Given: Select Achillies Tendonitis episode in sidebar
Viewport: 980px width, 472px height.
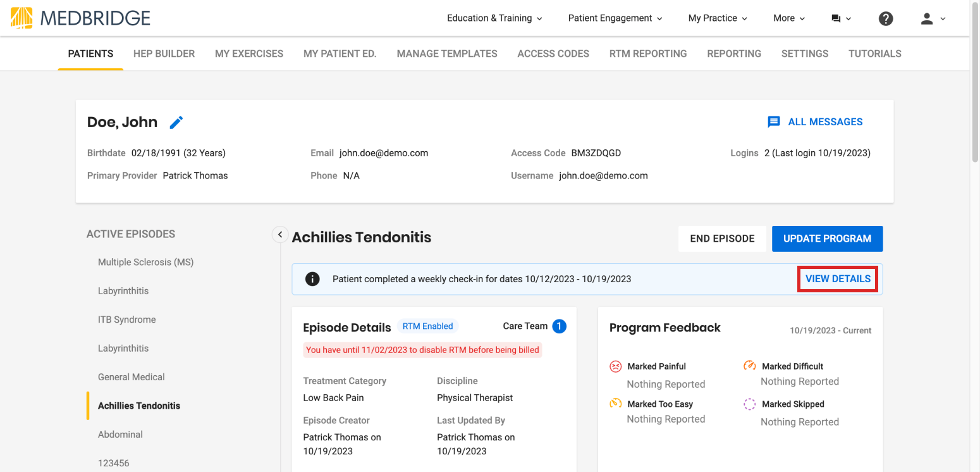Looking at the screenshot, I should click(x=138, y=406).
